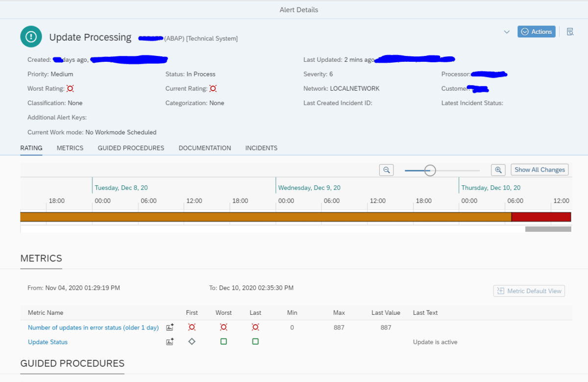The height and width of the screenshot is (382, 588).
Task: Switch to the INCIDENTS tab
Action: 261,148
